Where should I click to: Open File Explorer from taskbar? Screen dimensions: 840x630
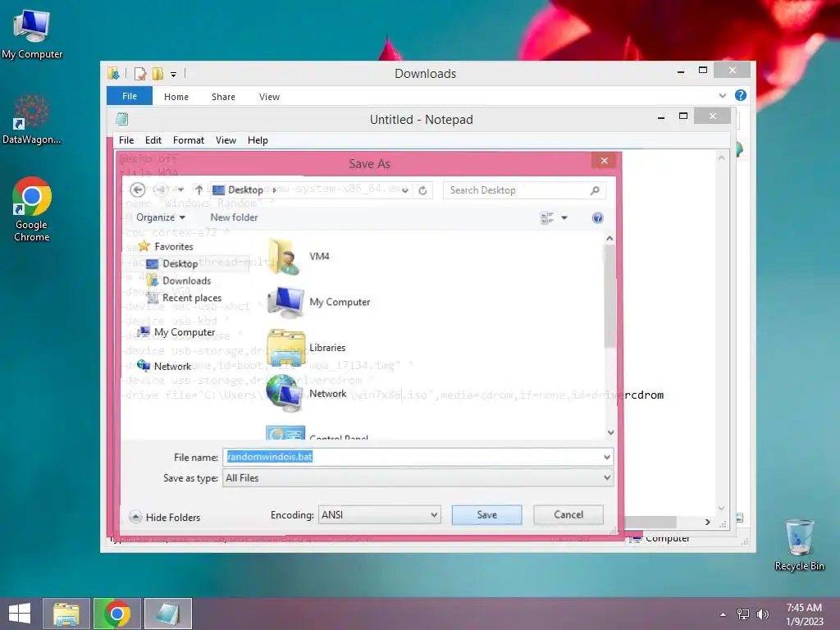[x=66, y=614]
